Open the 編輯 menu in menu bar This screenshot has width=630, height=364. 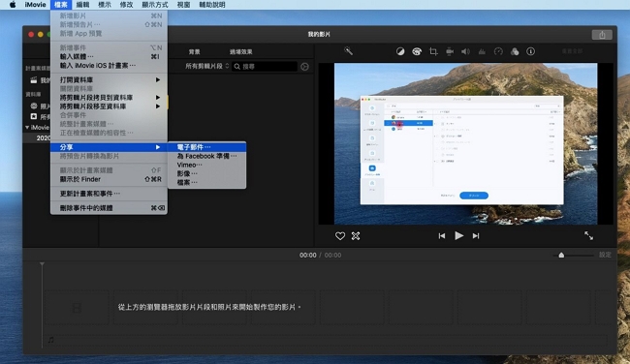pos(82,5)
